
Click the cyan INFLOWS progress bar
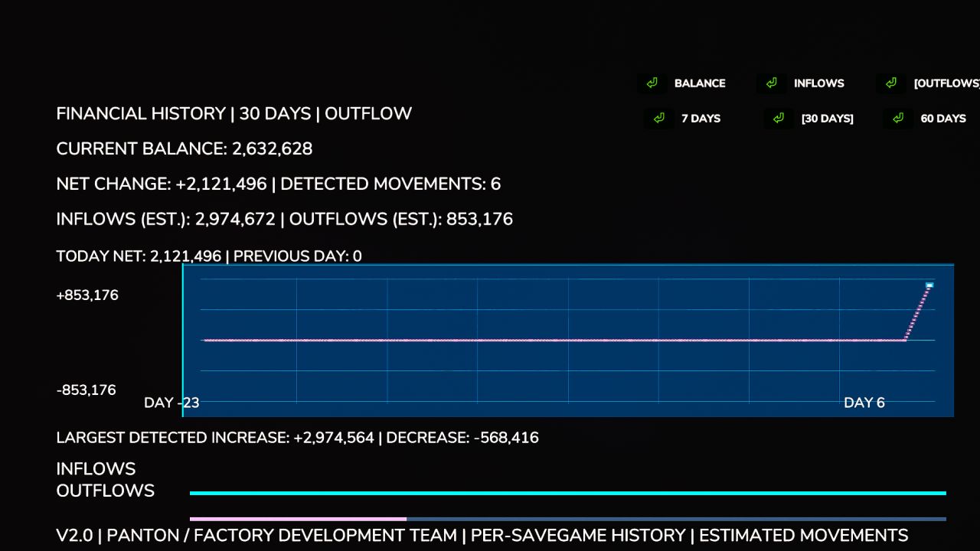pyautogui.click(x=568, y=493)
